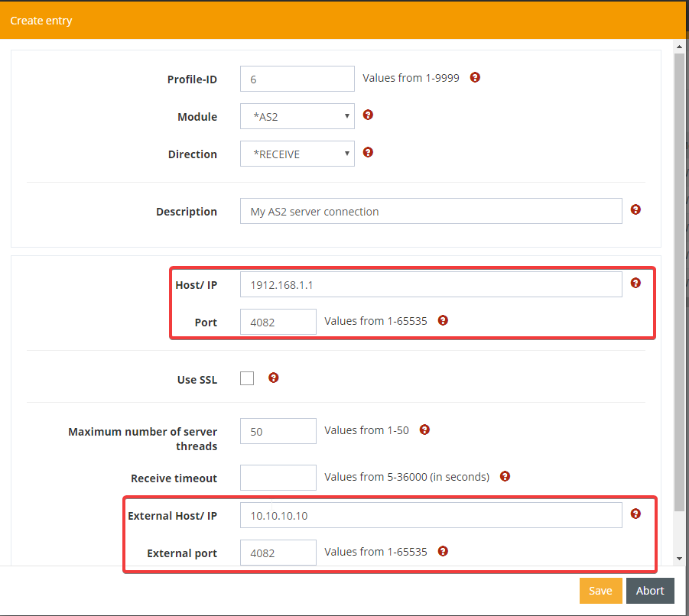Select the Host/ IP input box
Viewport: 689px width, 616px height.
click(x=431, y=285)
